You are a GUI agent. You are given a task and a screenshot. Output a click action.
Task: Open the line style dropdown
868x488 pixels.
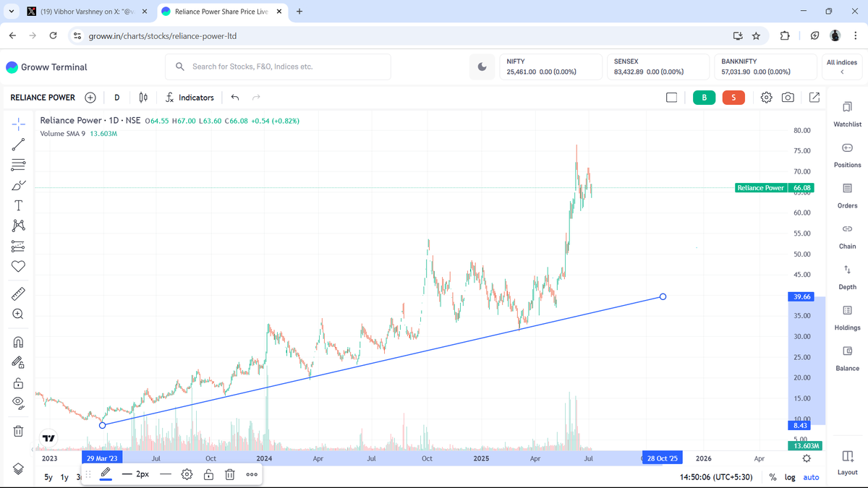pos(165,474)
